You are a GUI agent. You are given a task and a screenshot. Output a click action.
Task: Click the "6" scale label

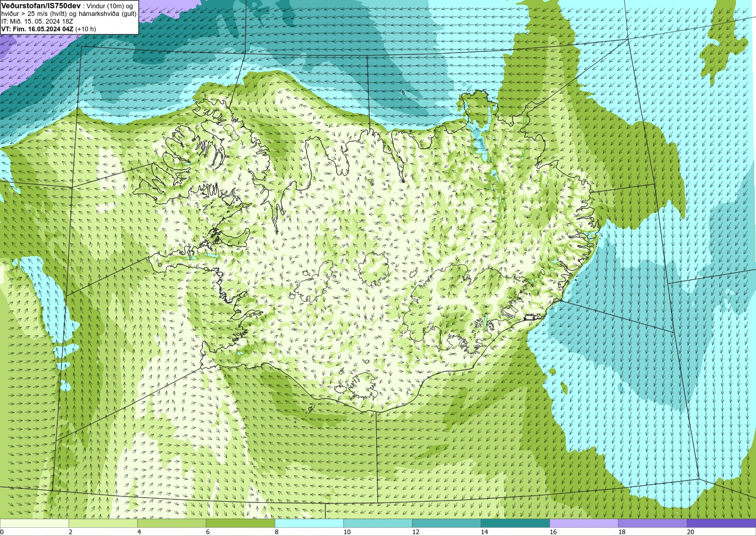(x=207, y=532)
